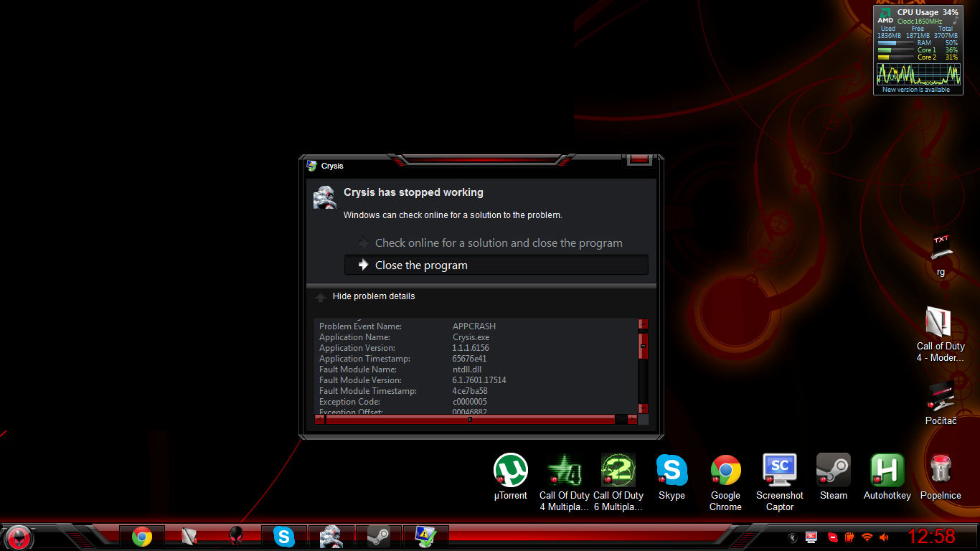Select the exception code c0000005
This screenshot has height=551, width=980.
click(470, 402)
